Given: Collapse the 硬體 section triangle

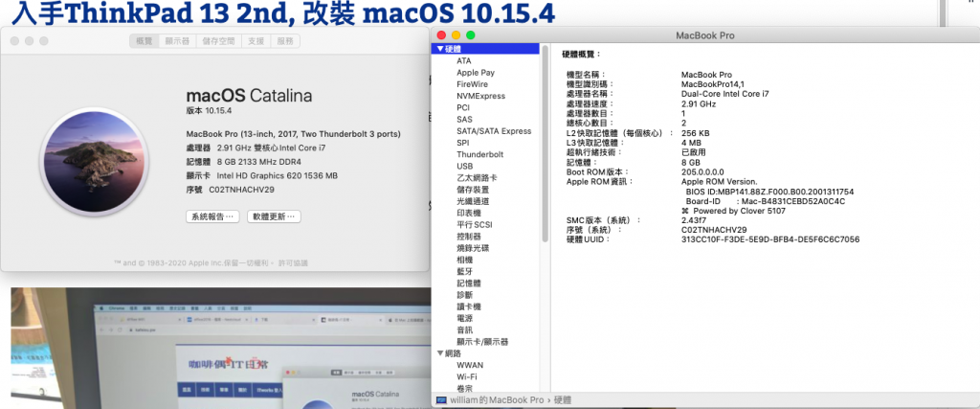Looking at the screenshot, I should (440, 49).
